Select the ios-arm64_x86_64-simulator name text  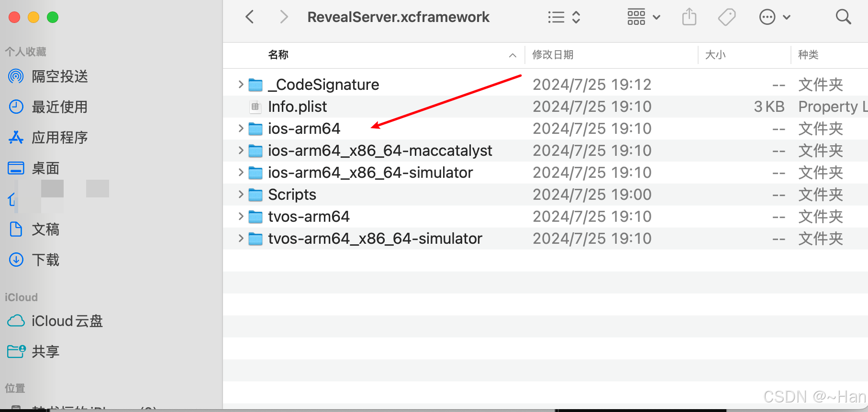(370, 173)
